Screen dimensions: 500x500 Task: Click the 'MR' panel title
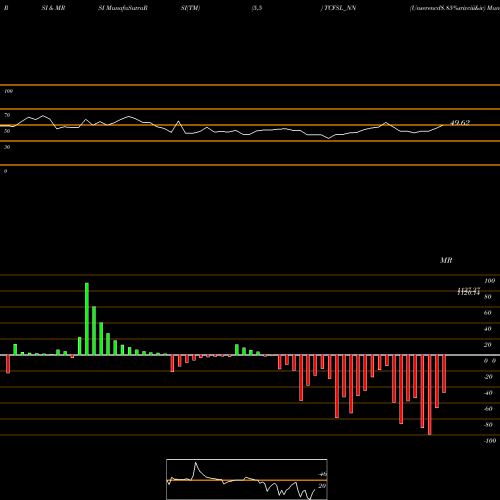446,260
